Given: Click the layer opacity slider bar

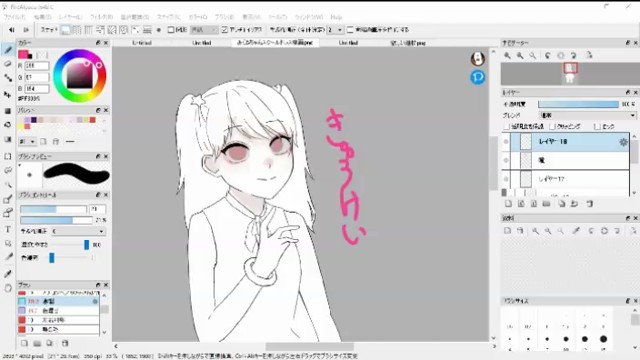Looking at the screenshot, I should [578, 104].
